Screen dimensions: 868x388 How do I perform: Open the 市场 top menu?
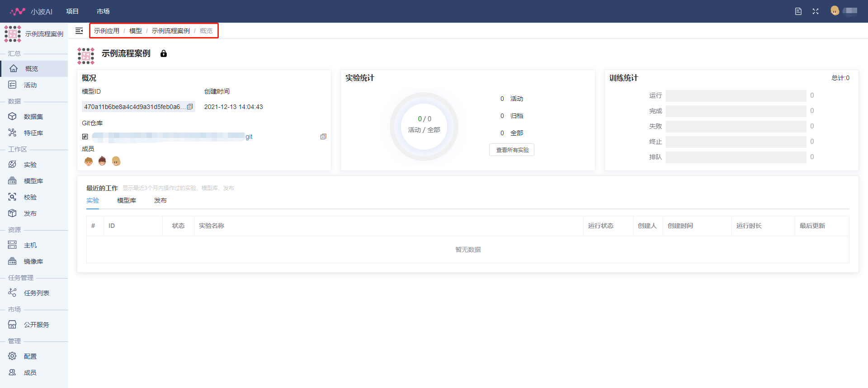coord(103,11)
